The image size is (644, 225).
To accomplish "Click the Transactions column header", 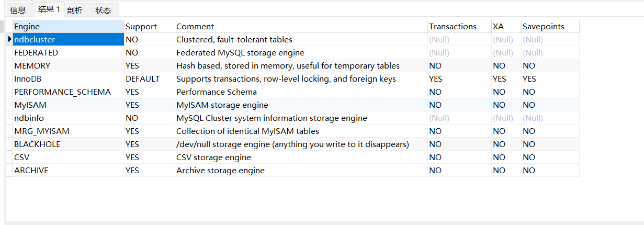I will [x=458, y=27].
